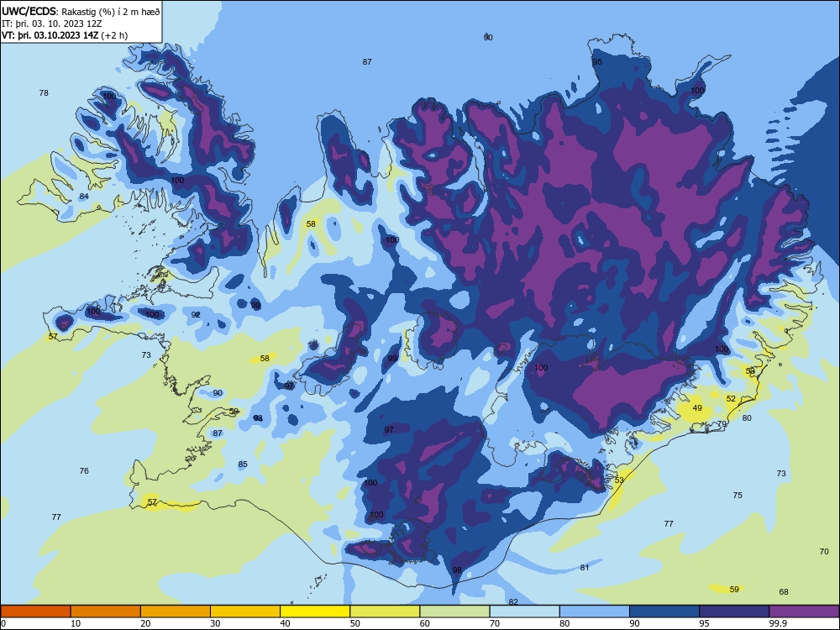The height and width of the screenshot is (630, 840).
Task: Click the 'VT: þri. 03.10.2023 14Z (+2 h)' line
Action: (x=65, y=35)
